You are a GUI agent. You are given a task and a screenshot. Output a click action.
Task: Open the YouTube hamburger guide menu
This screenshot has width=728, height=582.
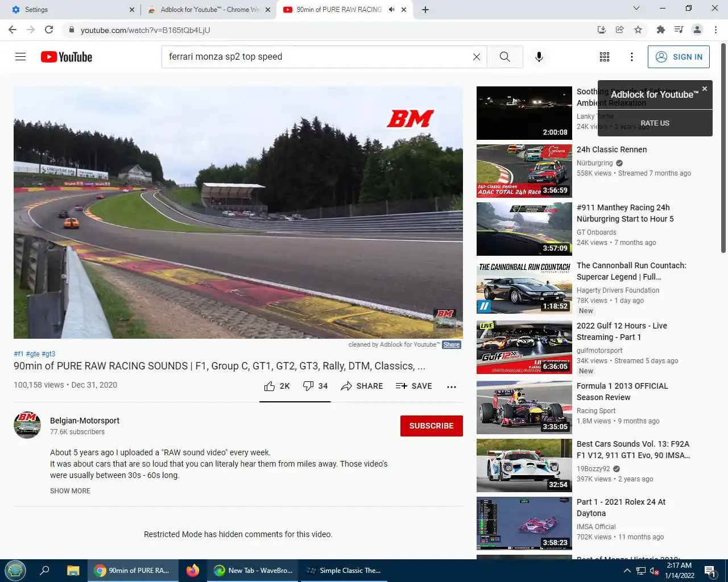(x=20, y=57)
